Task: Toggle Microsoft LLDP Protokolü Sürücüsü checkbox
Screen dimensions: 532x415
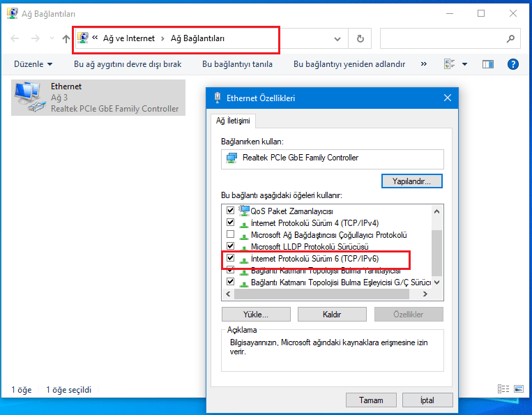Action: click(230, 246)
